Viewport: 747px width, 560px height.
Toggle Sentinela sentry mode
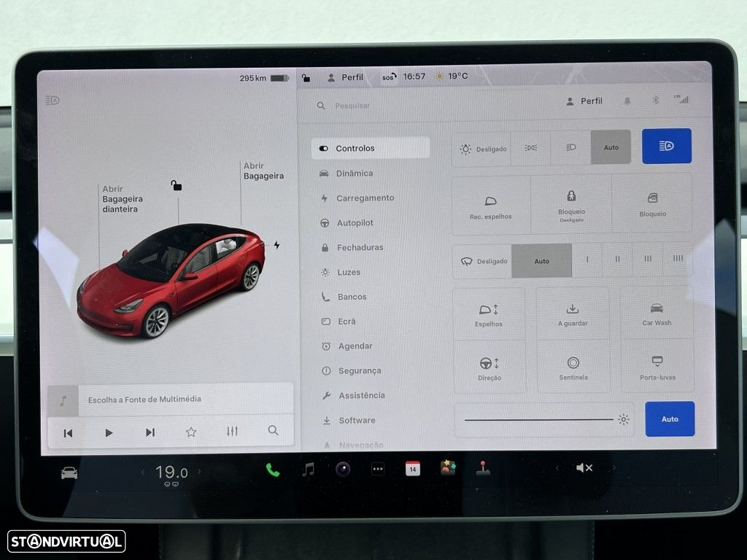(573, 367)
